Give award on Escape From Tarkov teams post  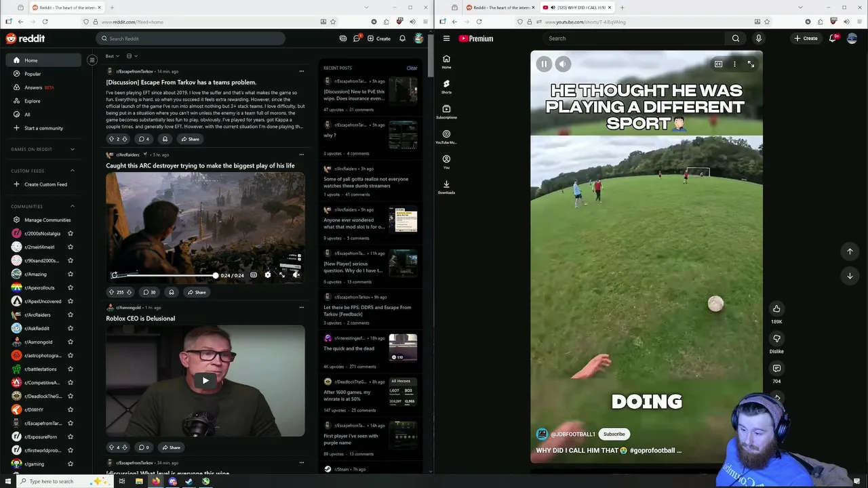coord(165,139)
